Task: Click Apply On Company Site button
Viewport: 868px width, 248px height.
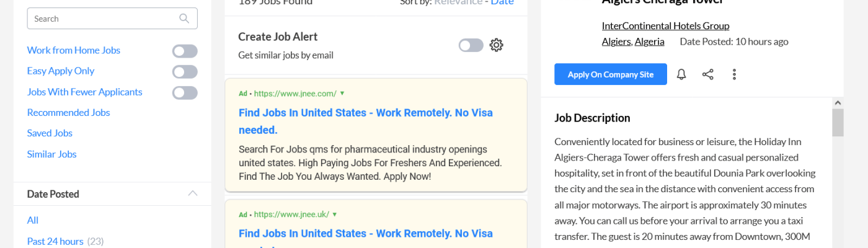Action: click(x=611, y=74)
